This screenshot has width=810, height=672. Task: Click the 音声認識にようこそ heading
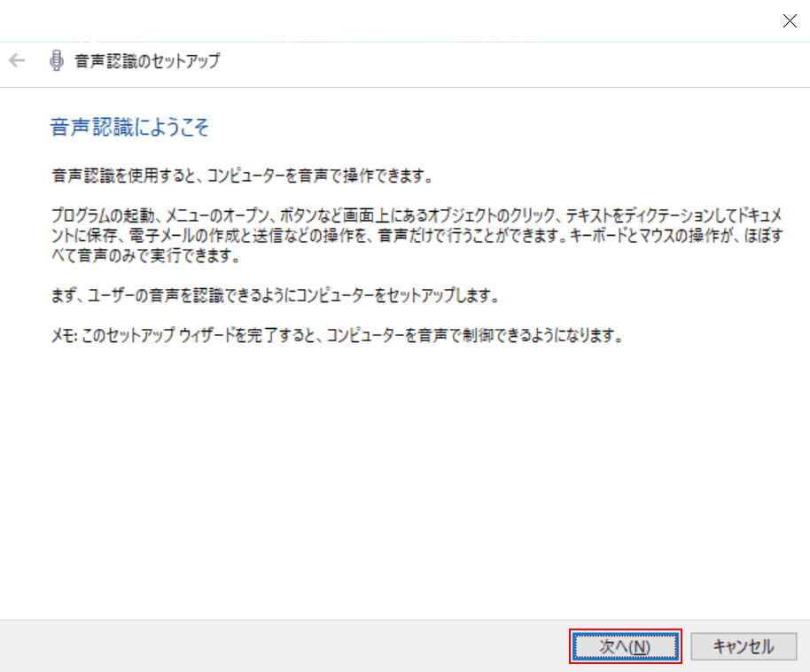pos(129,127)
